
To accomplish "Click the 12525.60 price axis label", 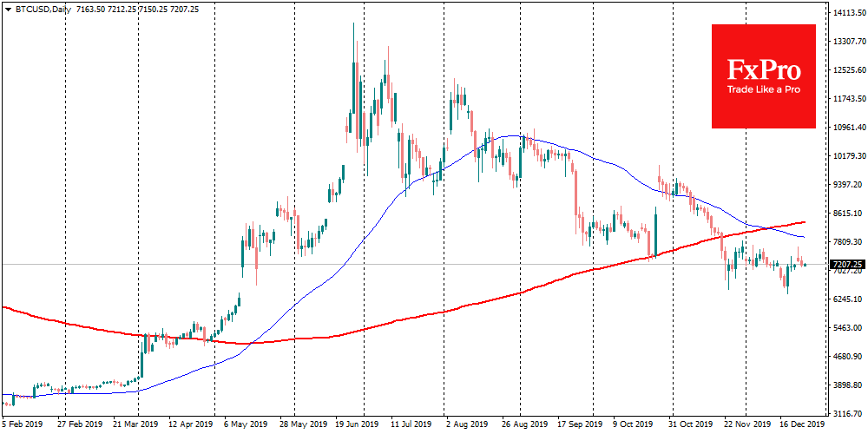I will [x=848, y=70].
